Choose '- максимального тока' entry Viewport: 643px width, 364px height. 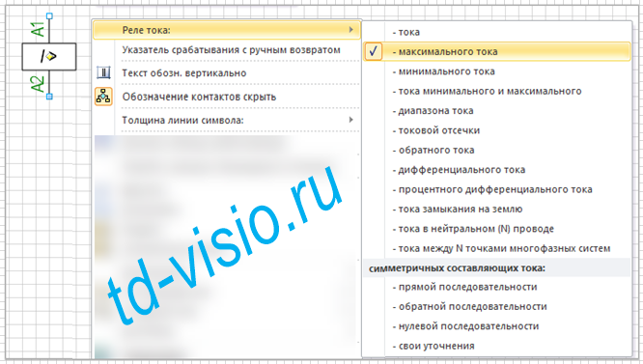497,51
